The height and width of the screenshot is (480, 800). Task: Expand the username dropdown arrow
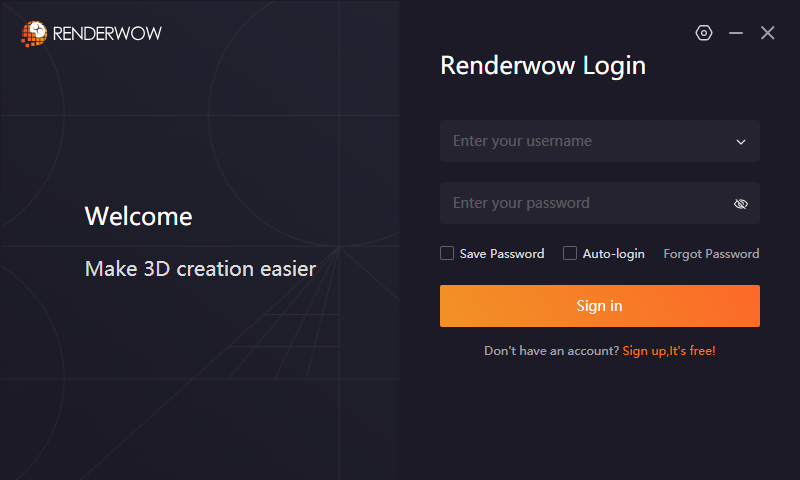(x=741, y=142)
